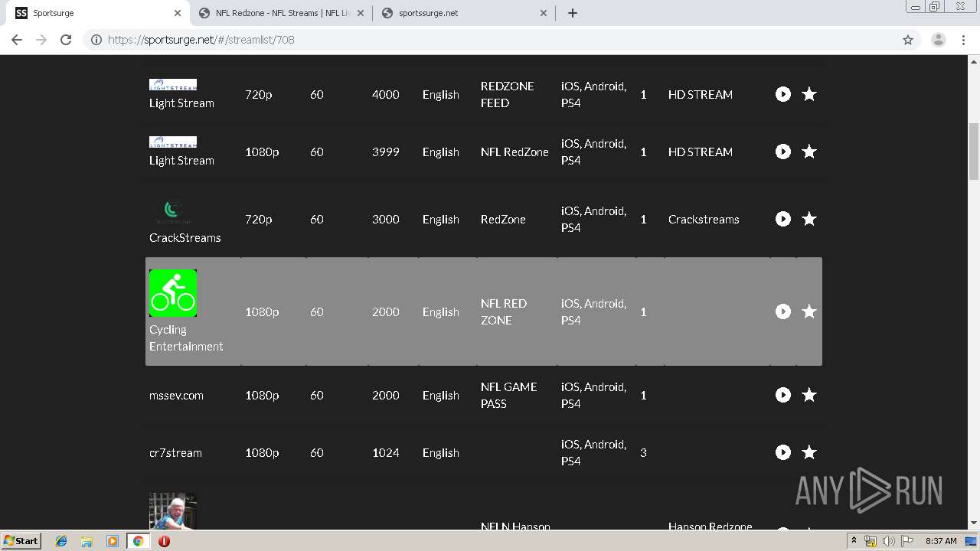The width and height of the screenshot is (980, 551).
Task: Click the CrackStreams streamer name
Action: [185, 237]
